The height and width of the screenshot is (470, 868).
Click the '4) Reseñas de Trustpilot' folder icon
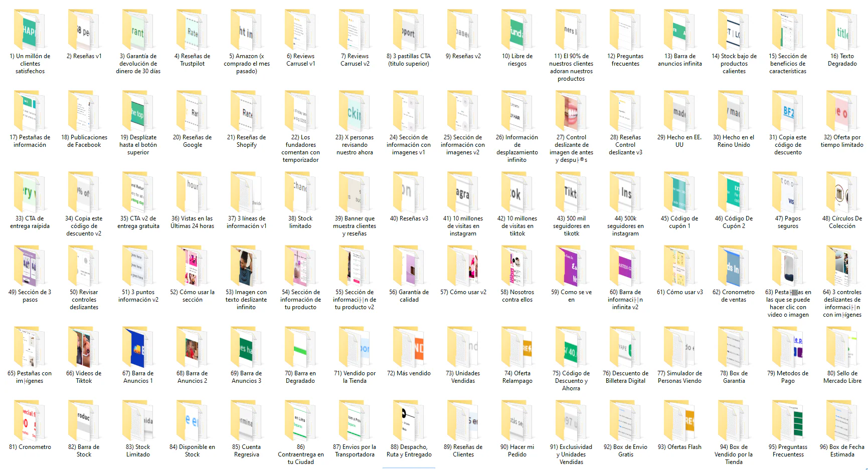pyautogui.click(x=192, y=31)
